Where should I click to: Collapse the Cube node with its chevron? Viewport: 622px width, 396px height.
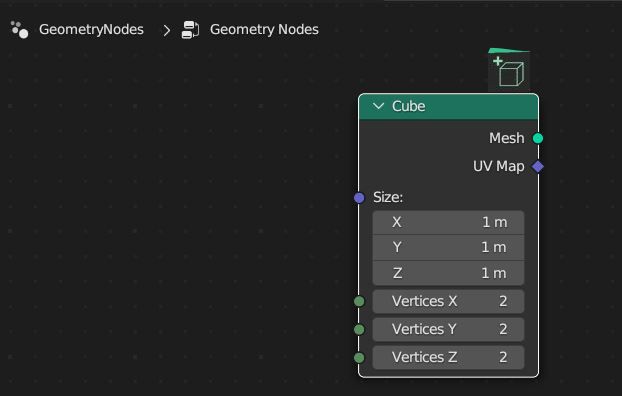point(378,106)
